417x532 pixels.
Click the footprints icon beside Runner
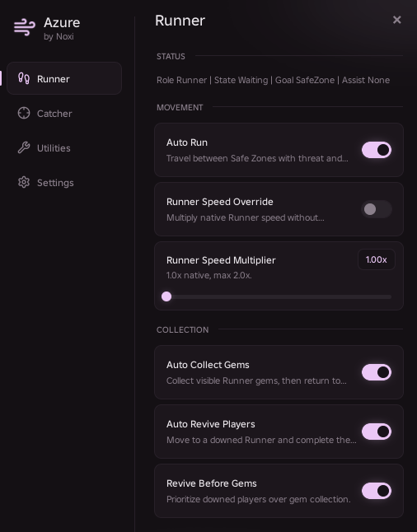point(24,78)
